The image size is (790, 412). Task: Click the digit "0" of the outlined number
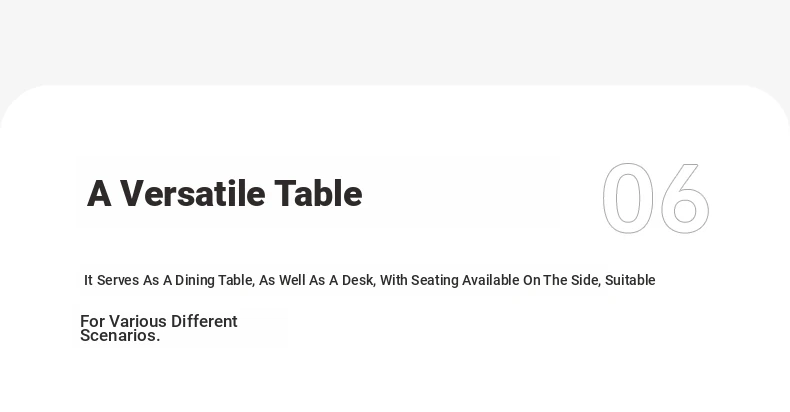pos(628,198)
